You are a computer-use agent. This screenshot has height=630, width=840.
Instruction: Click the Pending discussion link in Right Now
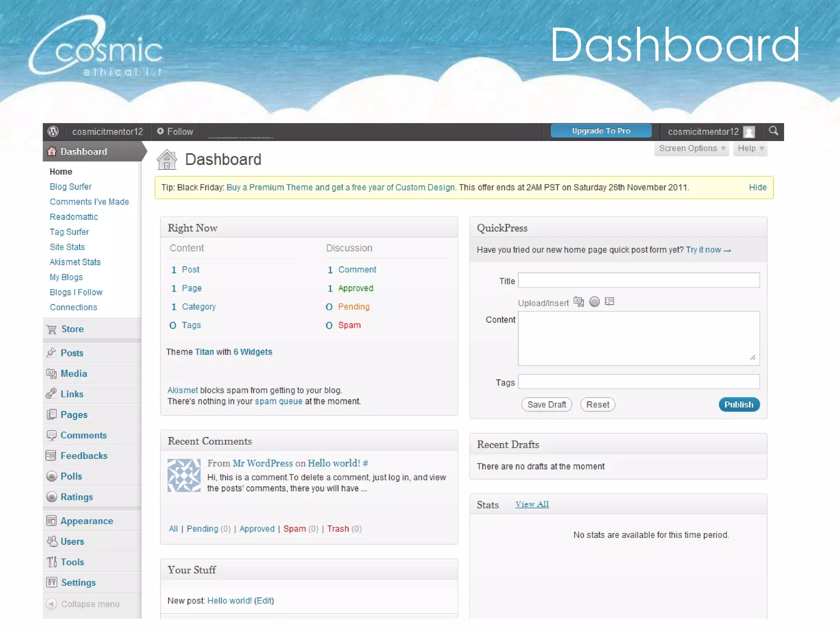354,307
